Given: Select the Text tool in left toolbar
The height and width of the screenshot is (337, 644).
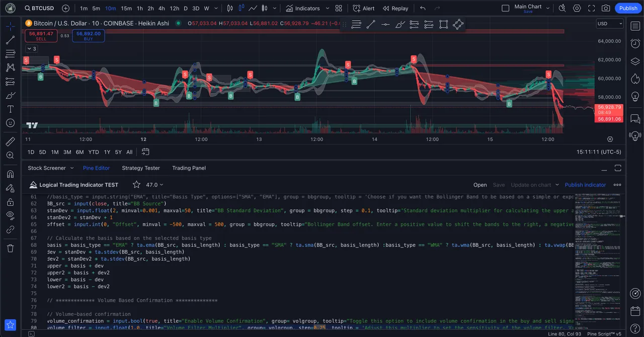Looking at the screenshot, I should tap(10, 109).
